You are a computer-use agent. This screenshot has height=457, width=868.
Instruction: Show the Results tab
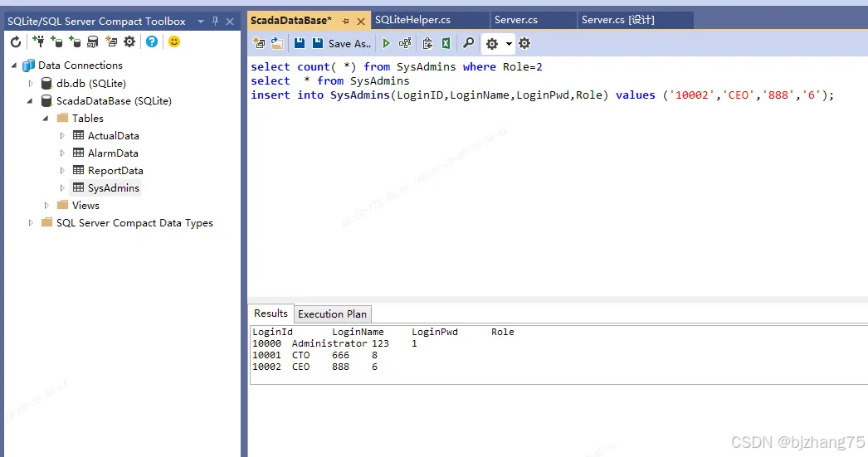tap(271, 314)
